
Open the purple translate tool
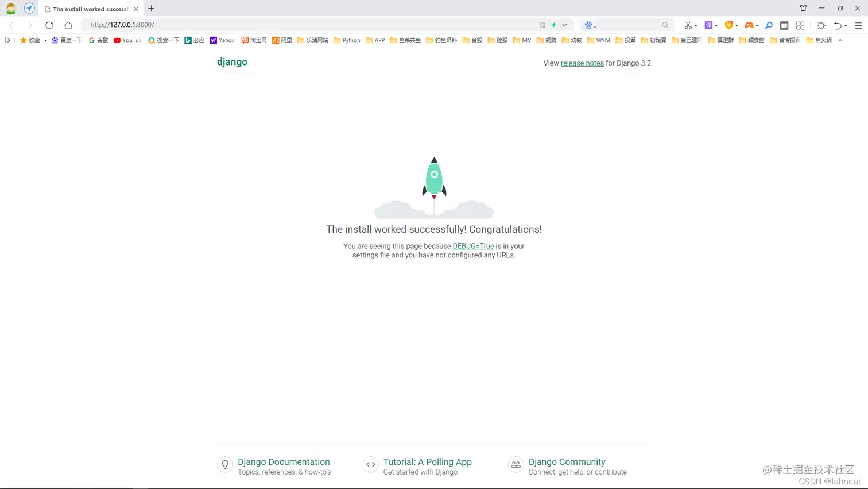[708, 25]
